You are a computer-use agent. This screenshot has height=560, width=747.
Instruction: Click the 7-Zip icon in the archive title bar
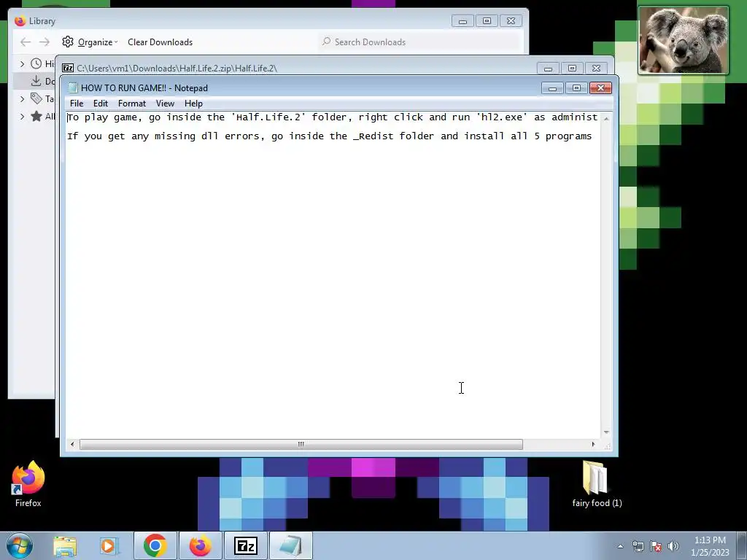[x=68, y=68]
